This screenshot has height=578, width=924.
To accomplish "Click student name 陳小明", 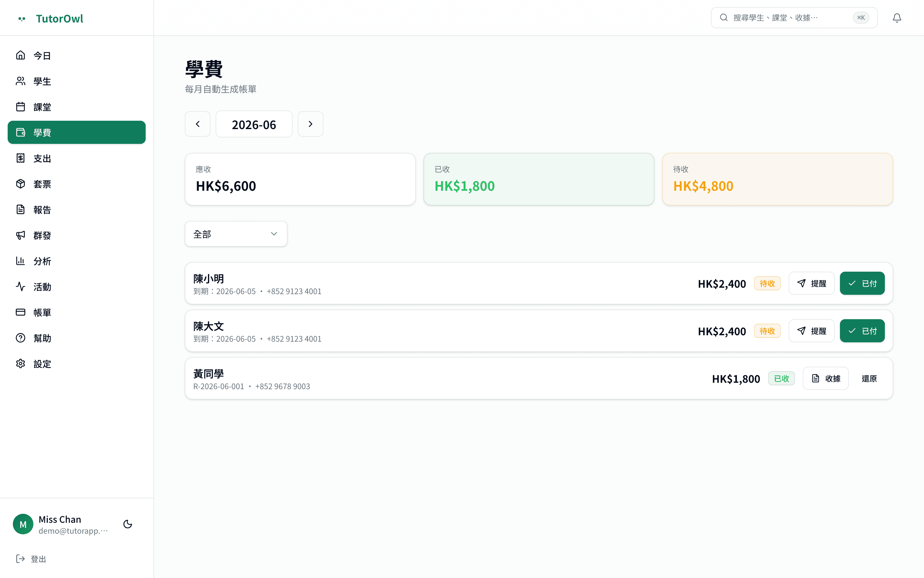I will coord(209,279).
